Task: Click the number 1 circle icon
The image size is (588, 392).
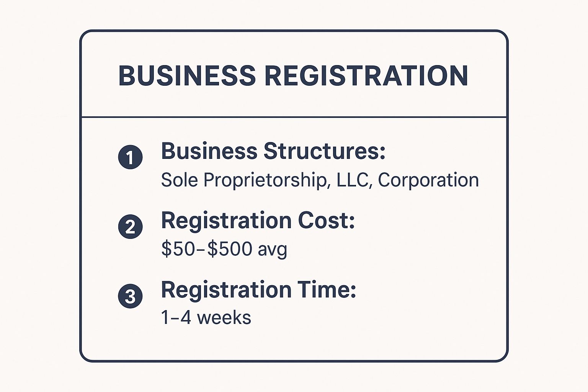Action: tap(131, 157)
